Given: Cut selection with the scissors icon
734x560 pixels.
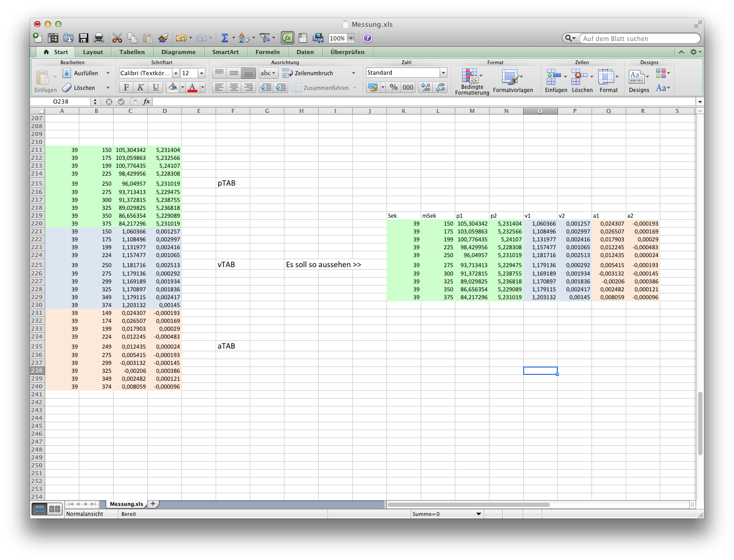Looking at the screenshot, I should pyautogui.click(x=117, y=38).
